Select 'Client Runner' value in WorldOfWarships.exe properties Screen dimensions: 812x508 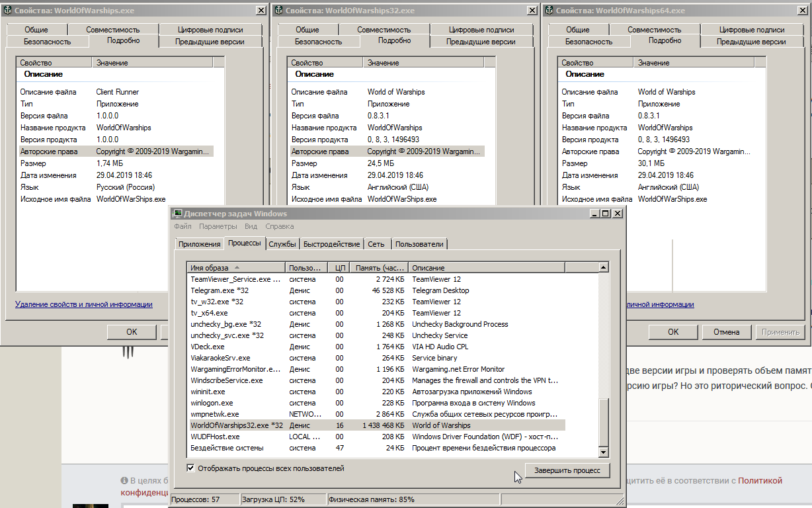point(118,92)
